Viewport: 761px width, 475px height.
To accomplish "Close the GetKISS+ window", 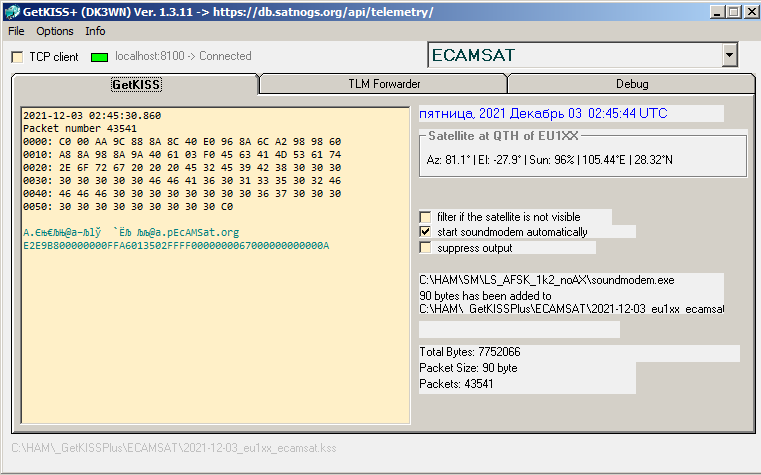I will (x=751, y=12).
